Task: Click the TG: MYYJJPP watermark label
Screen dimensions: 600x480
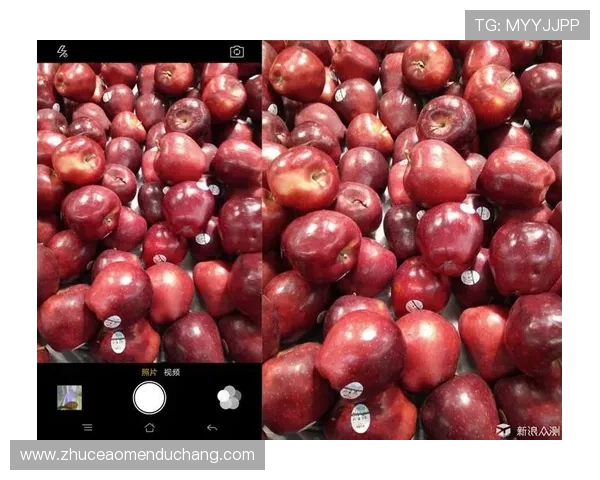Action: click(526, 25)
